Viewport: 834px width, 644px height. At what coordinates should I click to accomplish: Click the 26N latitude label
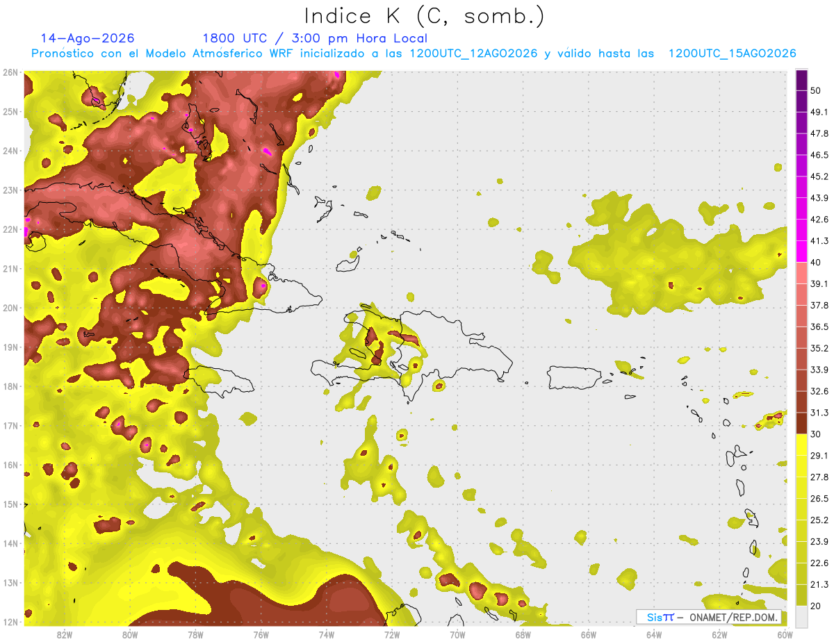coord(10,72)
